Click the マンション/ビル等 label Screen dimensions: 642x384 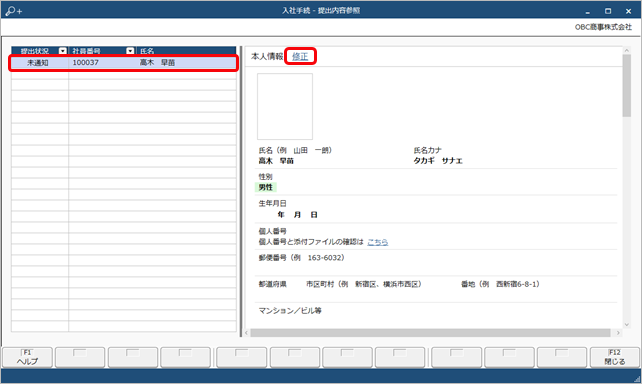pos(290,311)
